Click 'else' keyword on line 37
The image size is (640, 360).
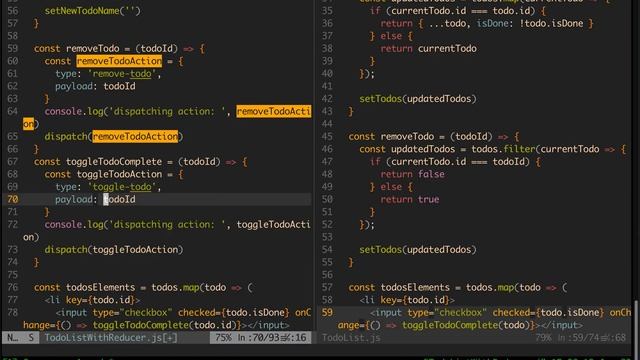(391, 36)
